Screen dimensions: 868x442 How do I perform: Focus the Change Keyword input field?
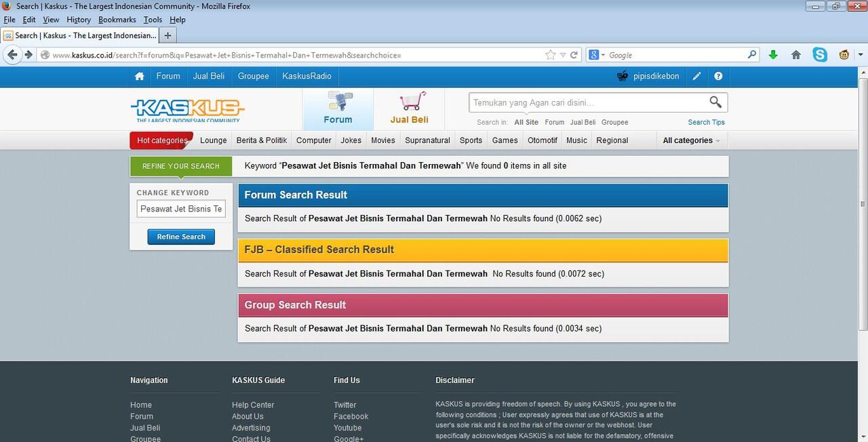click(181, 209)
